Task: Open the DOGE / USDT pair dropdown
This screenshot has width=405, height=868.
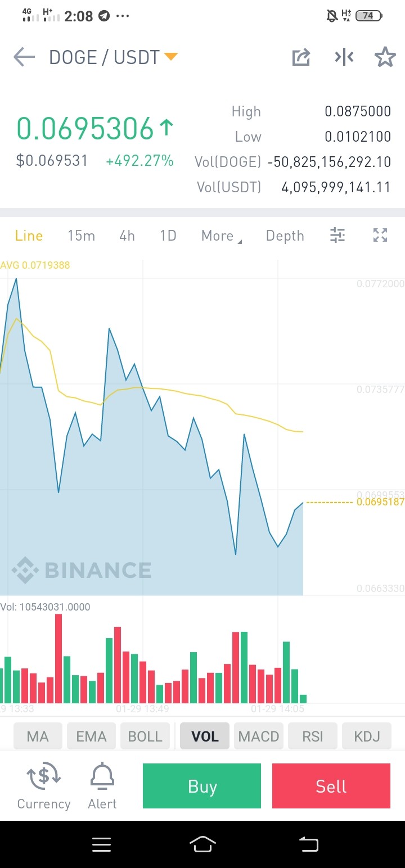Action: click(114, 57)
